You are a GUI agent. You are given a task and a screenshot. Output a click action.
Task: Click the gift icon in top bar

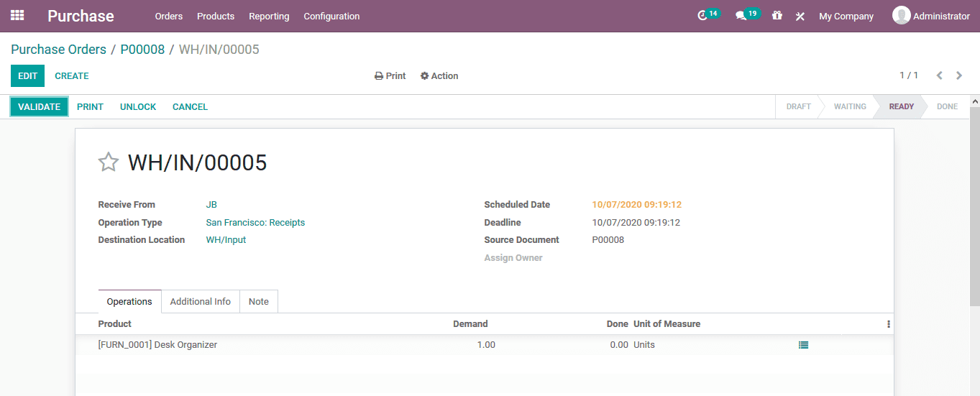click(777, 15)
